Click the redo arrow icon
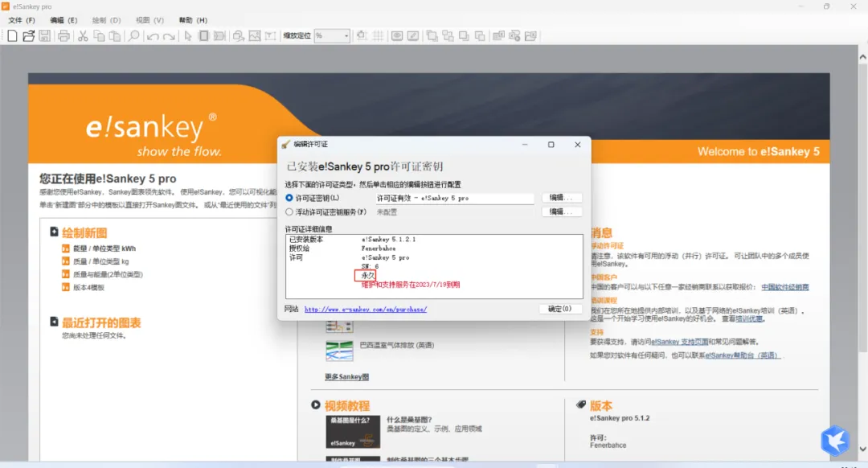The height and width of the screenshot is (468, 868). [x=169, y=36]
